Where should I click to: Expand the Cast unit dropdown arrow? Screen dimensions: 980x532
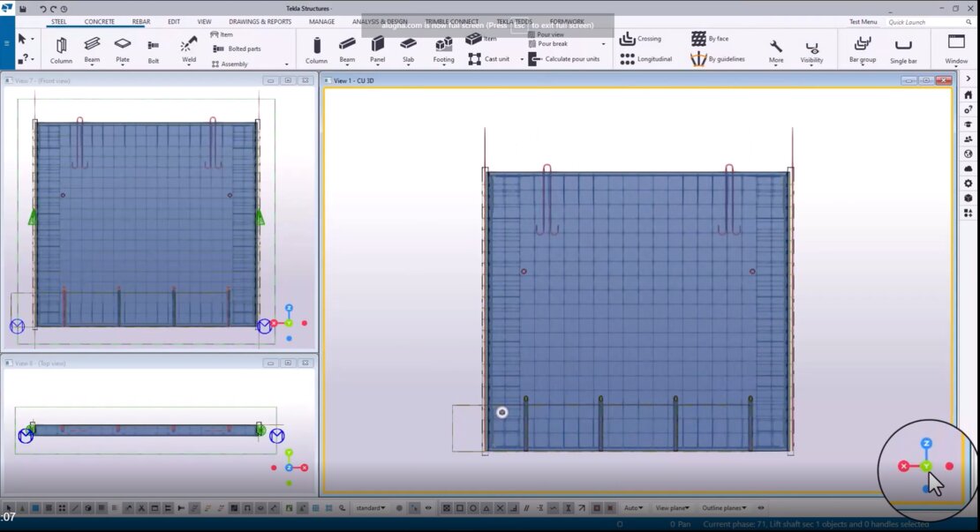coord(522,59)
